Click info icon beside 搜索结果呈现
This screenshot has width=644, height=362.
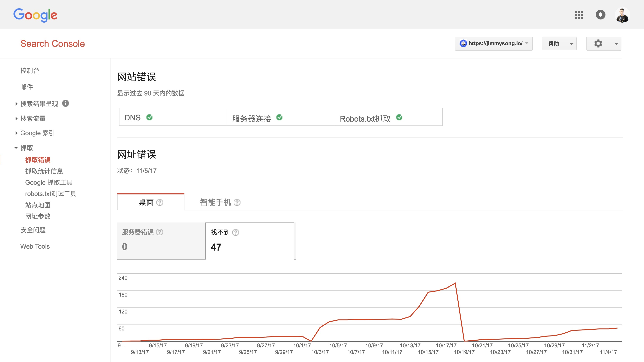pyautogui.click(x=66, y=103)
